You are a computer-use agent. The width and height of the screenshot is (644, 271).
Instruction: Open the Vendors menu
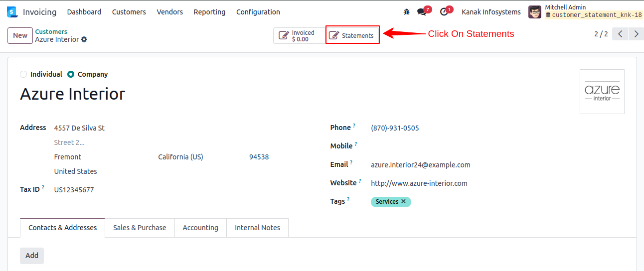[170, 12]
